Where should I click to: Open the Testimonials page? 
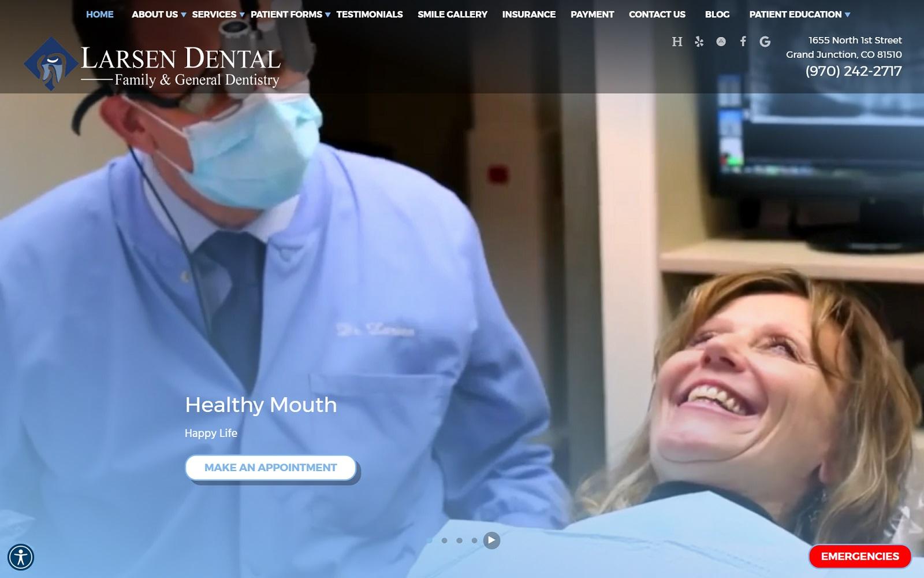tap(370, 14)
